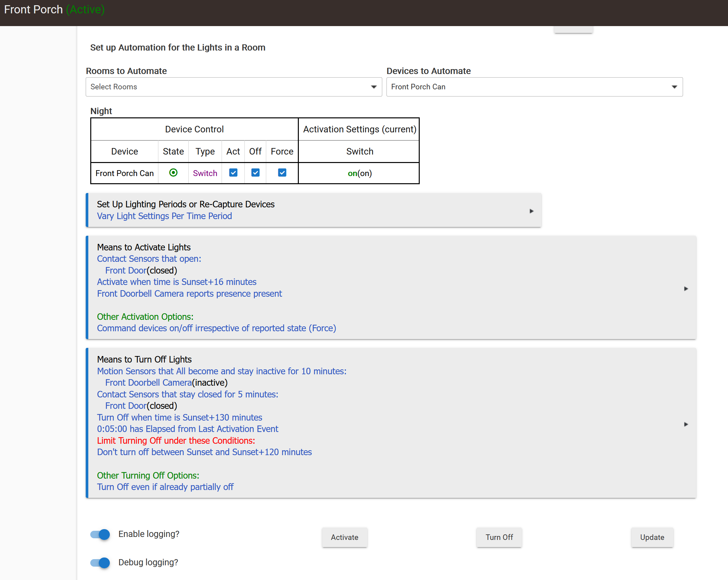The width and height of the screenshot is (728, 580).
Task: Expand Means to Turn Off Lights arrow
Action: pos(685,424)
